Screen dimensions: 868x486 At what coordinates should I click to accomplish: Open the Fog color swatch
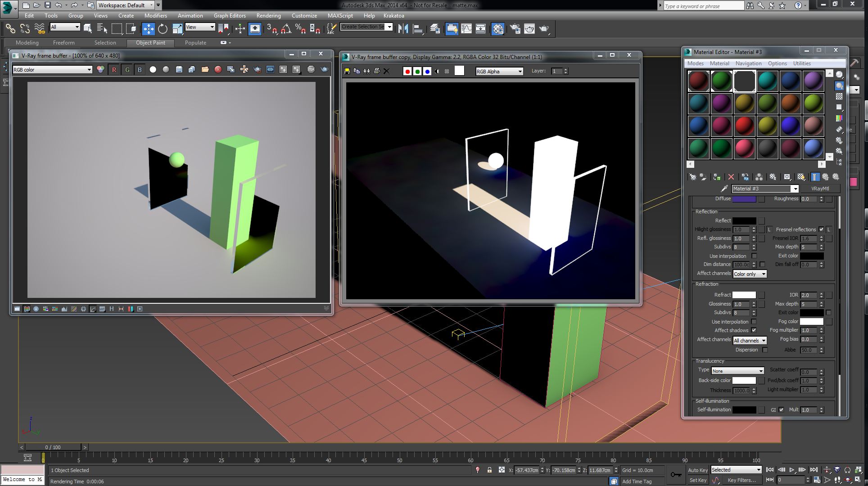pyautogui.click(x=812, y=322)
